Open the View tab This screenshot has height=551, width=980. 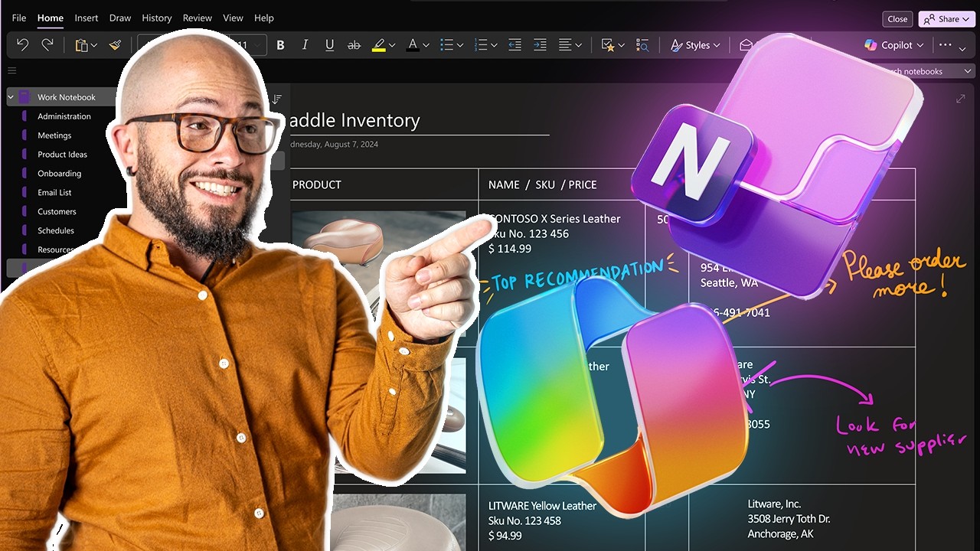click(233, 18)
